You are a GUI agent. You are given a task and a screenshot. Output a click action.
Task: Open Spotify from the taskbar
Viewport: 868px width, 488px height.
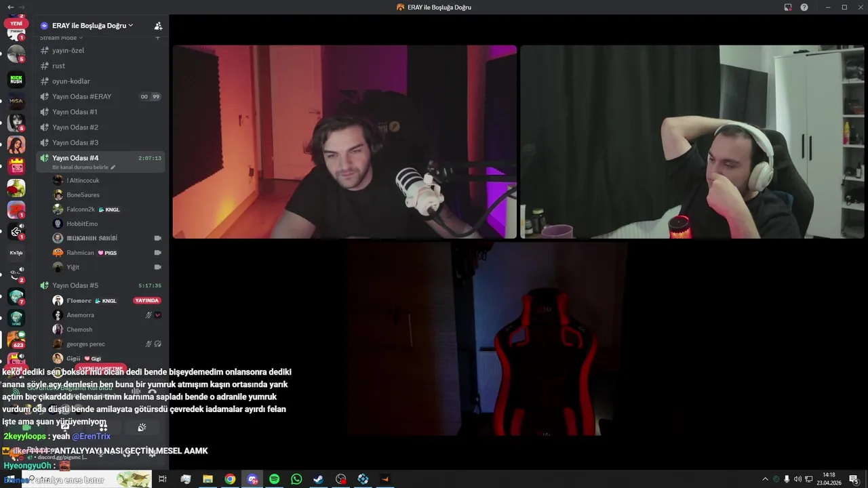click(274, 479)
